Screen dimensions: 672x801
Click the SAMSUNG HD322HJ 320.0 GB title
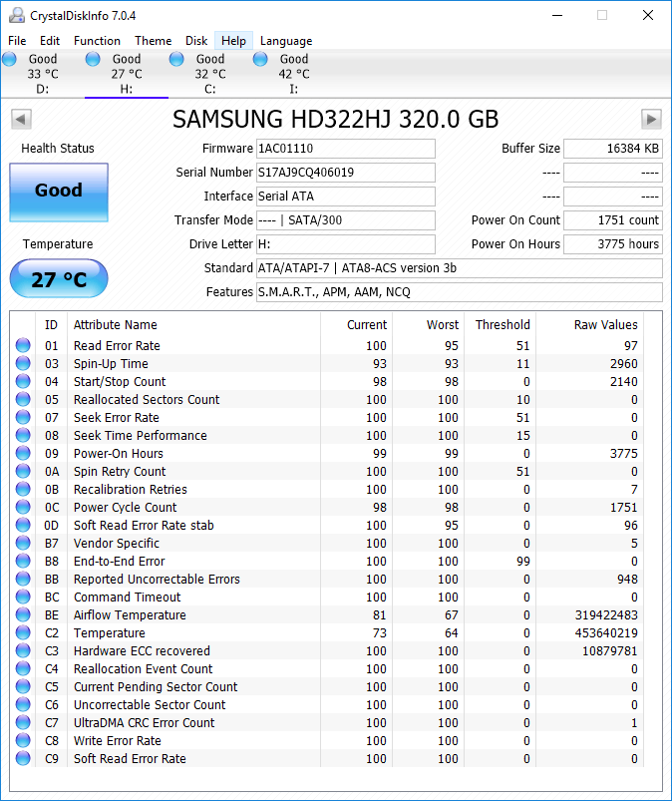click(335, 120)
